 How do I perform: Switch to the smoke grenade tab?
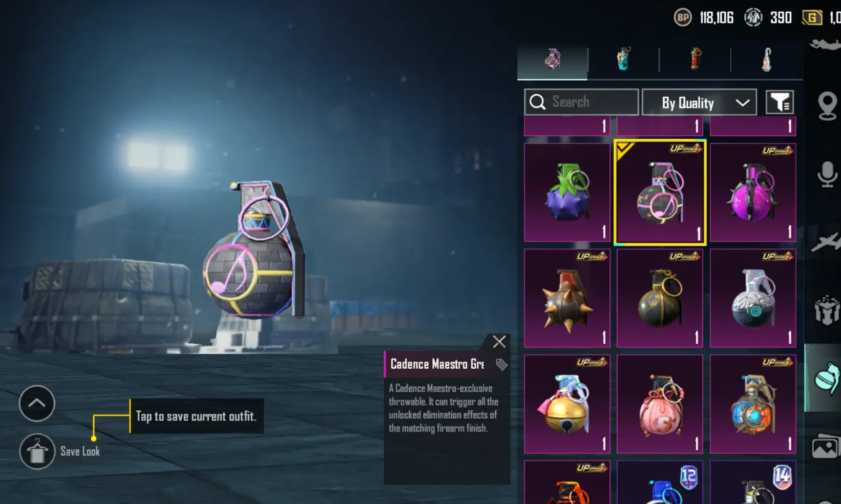click(x=624, y=59)
